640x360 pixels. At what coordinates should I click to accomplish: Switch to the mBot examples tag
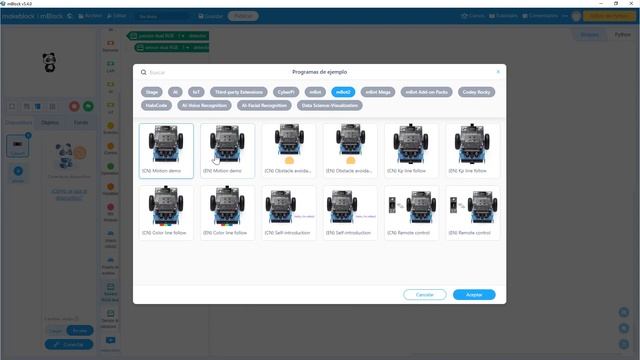tap(315, 92)
